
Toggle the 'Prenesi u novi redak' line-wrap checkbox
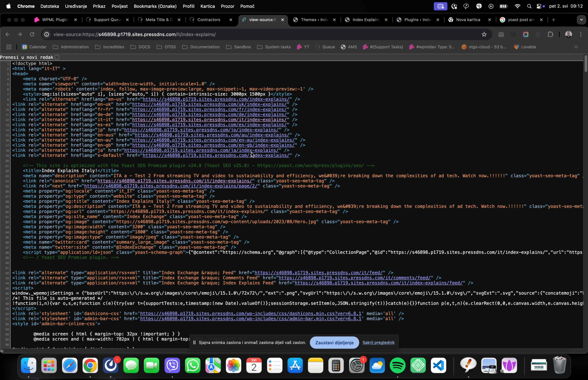57,57
